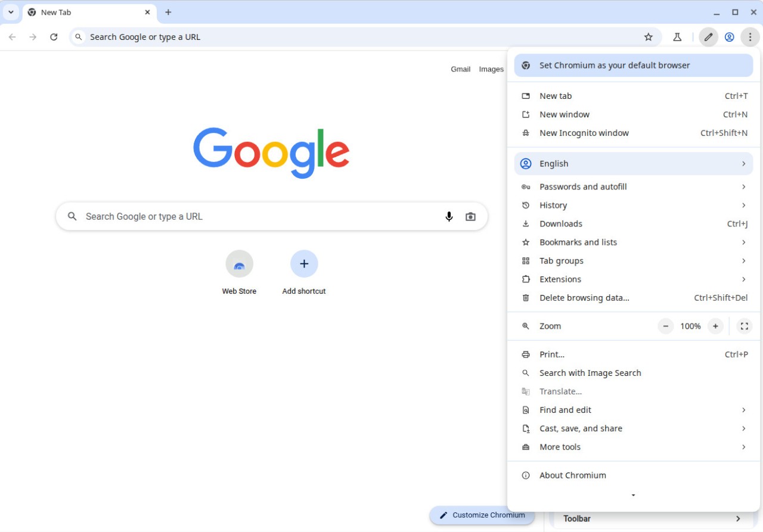Bookmark this page using the star icon
Viewport: 763px width, 532px height.
[648, 36]
